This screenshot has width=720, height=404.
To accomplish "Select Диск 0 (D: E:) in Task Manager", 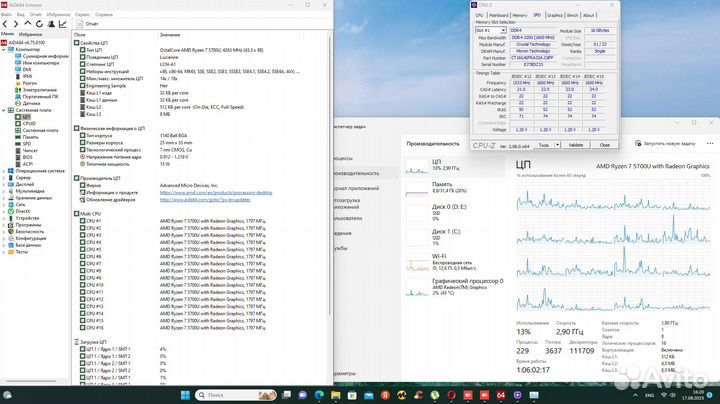I will pyautogui.click(x=454, y=213).
